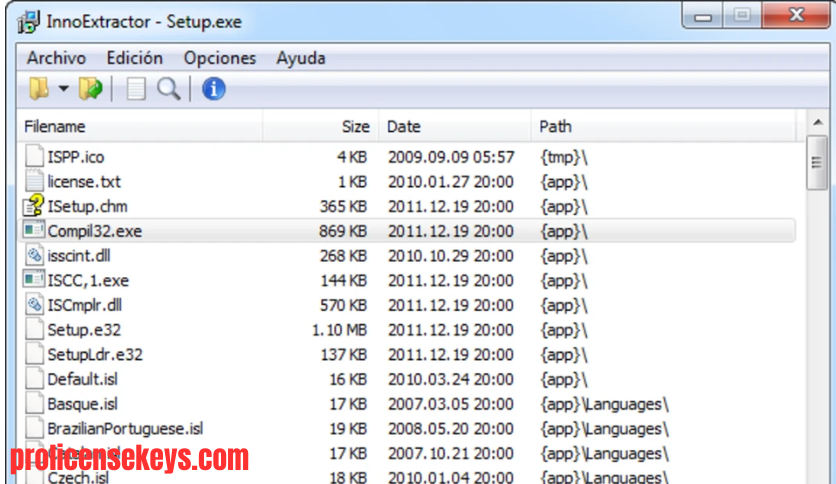Open the Archivo menu
Viewport: 836px width, 484px height.
[57, 58]
